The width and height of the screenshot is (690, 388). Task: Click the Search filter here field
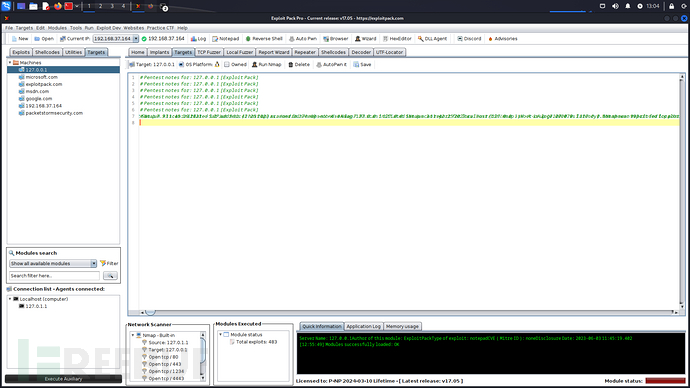55,276
